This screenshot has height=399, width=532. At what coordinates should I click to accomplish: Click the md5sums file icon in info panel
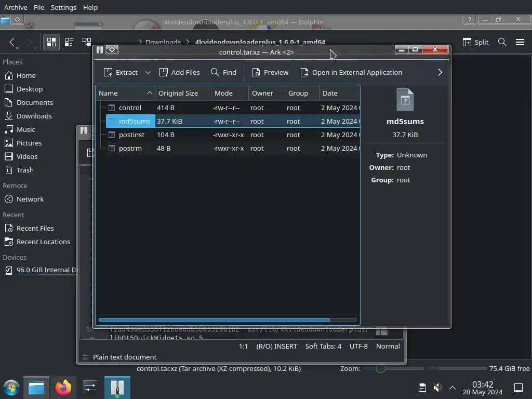(405, 100)
